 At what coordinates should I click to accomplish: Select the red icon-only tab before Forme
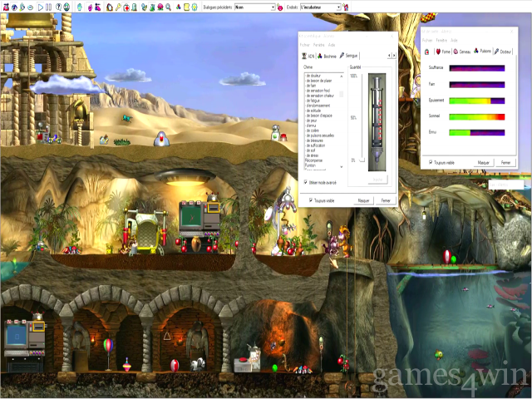[426, 52]
